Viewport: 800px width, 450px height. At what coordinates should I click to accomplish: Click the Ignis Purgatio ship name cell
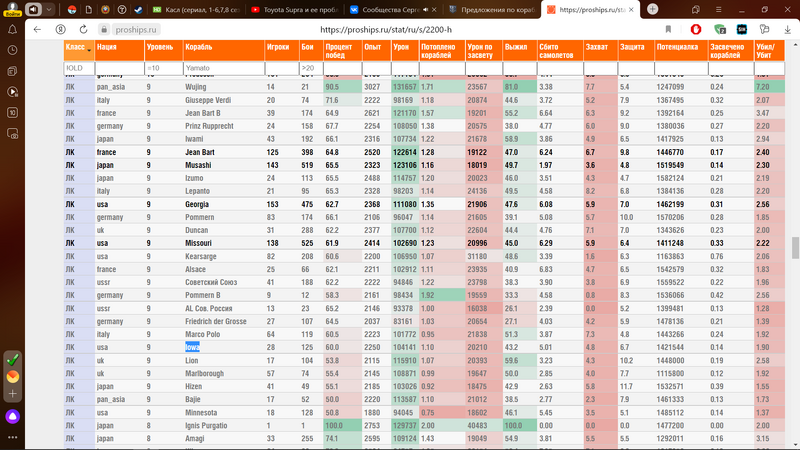[x=206, y=426]
